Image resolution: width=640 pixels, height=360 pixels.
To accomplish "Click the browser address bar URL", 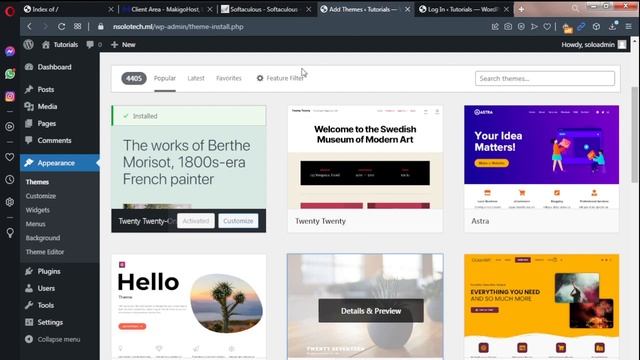I will point(178,27).
